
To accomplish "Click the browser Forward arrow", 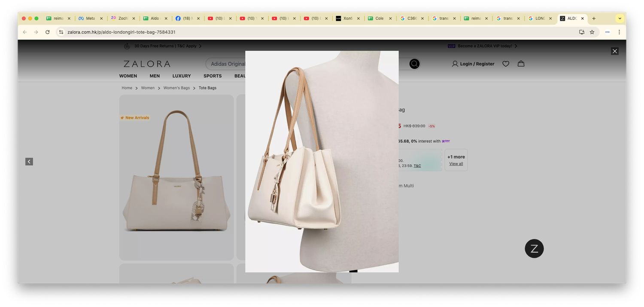I will tap(36, 32).
